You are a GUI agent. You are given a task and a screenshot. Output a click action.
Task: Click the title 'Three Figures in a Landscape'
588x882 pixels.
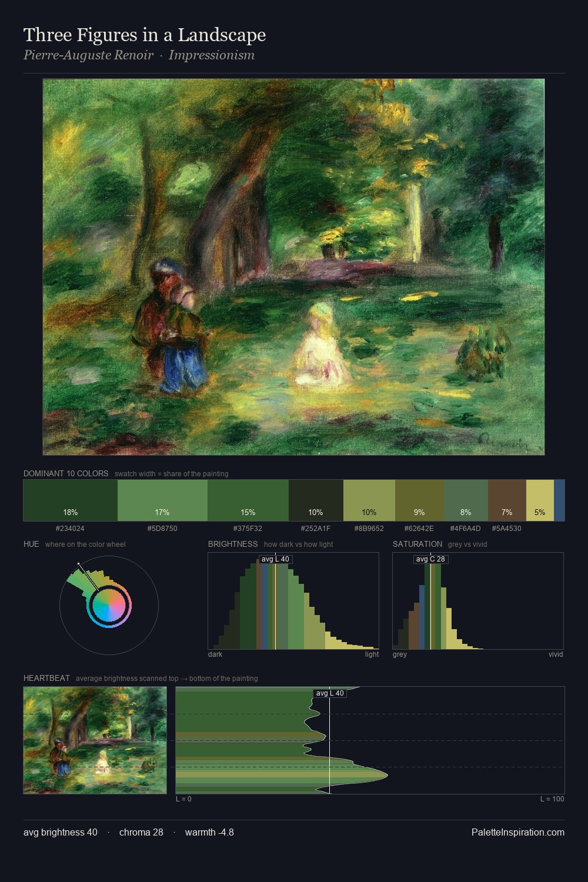click(x=145, y=35)
